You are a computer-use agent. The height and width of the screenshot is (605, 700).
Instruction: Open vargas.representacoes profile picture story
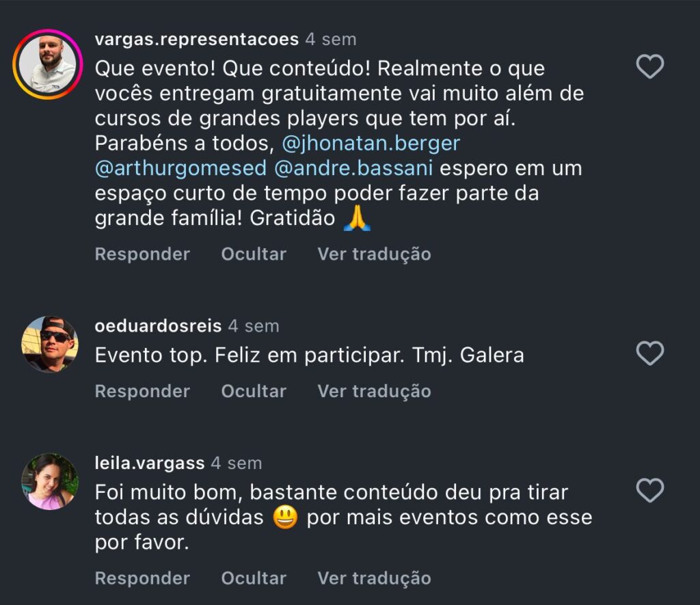(x=47, y=65)
